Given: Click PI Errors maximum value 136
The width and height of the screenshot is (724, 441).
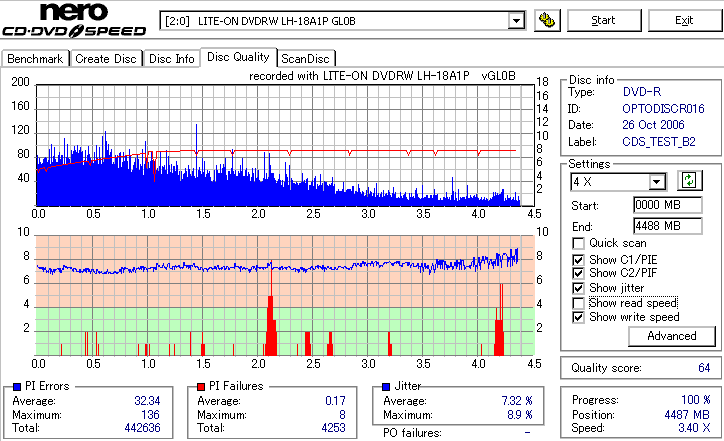Looking at the screenshot, I should click(x=151, y=415).
